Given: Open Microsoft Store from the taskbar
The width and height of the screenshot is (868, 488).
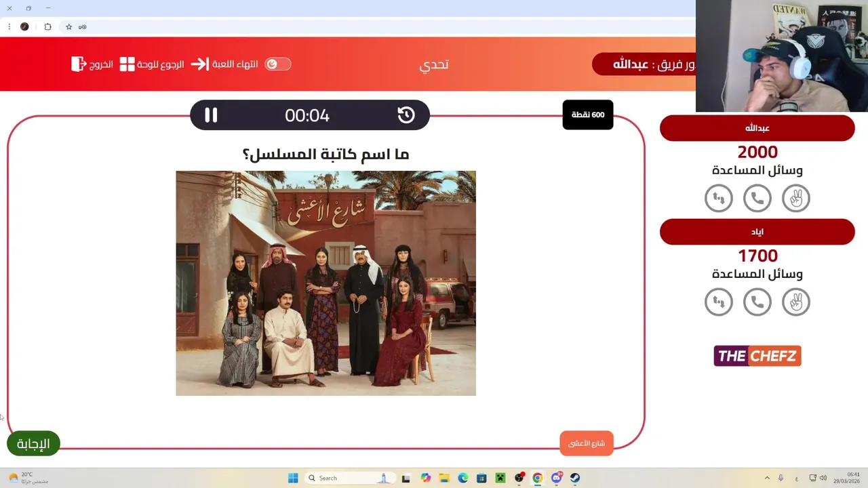Looking at the screenshot, I should point(481,478).
